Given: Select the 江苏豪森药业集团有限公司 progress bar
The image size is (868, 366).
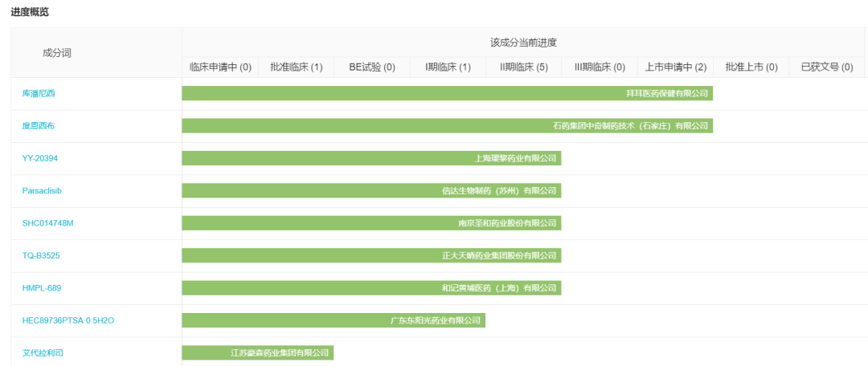Looking at the screenshot, I should [258, 352].
